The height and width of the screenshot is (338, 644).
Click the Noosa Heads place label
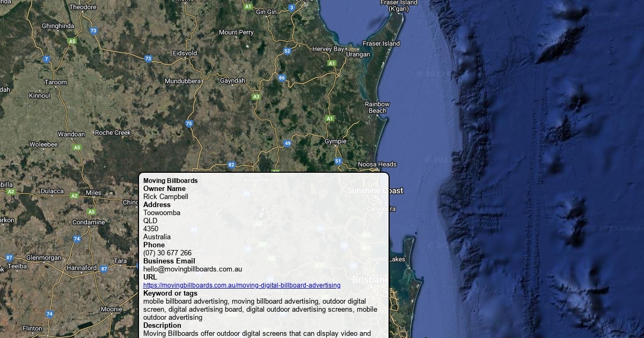coord(377,165)
